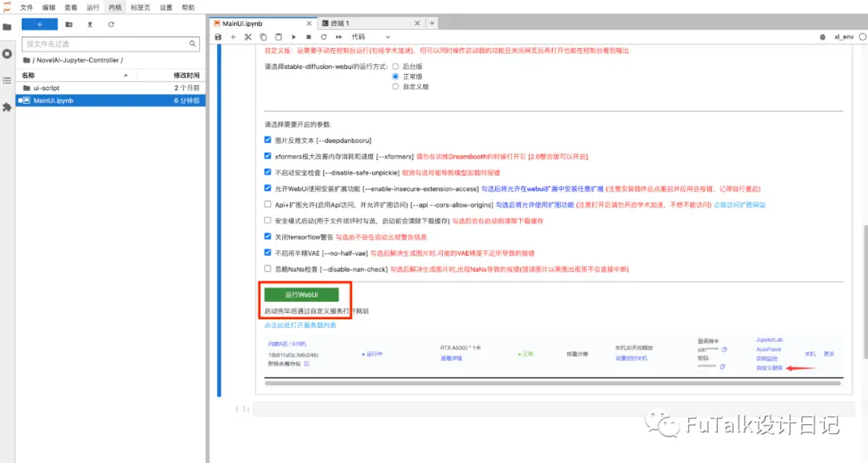This screenshot has height=463, width=868.
Task: Save the notebook with the disk icon
Action: [x=218, y=37]
